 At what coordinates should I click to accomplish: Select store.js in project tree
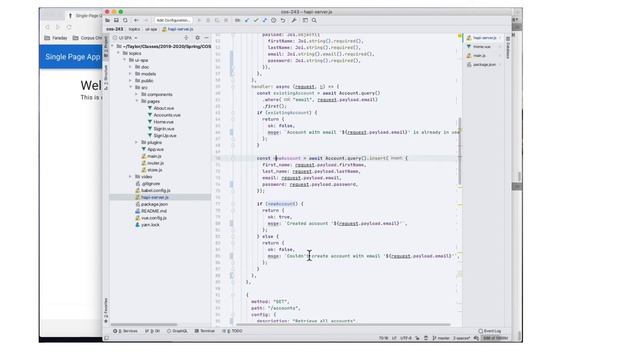tap(152, 170)
